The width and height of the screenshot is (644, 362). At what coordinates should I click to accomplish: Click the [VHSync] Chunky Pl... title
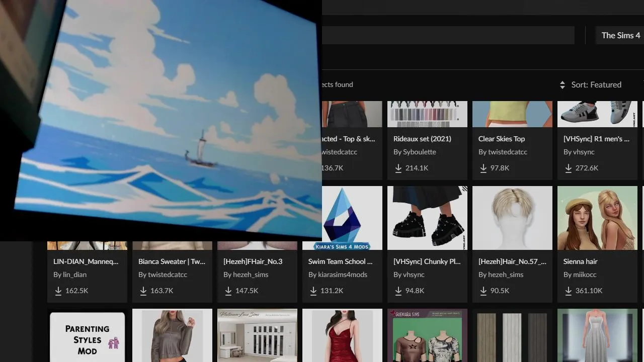[427, 261]
